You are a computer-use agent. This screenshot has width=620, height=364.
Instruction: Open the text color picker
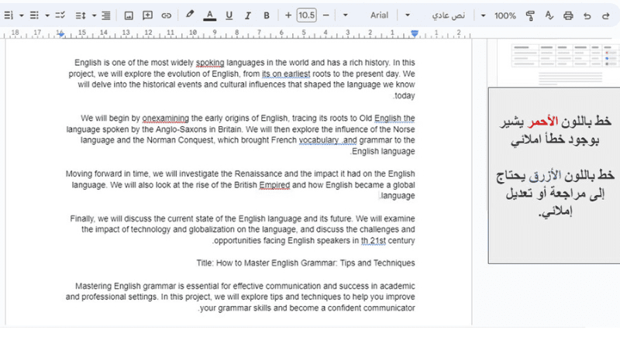(209, 15)
